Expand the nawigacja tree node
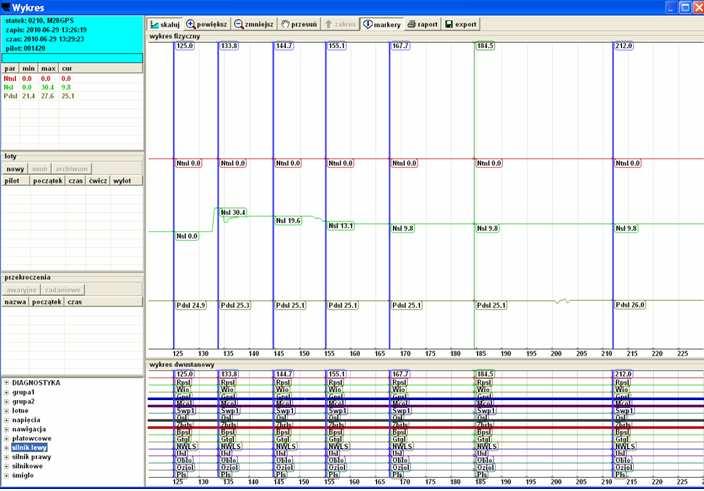The width and height of the screenshot is (704, 491). coord(7,429)
